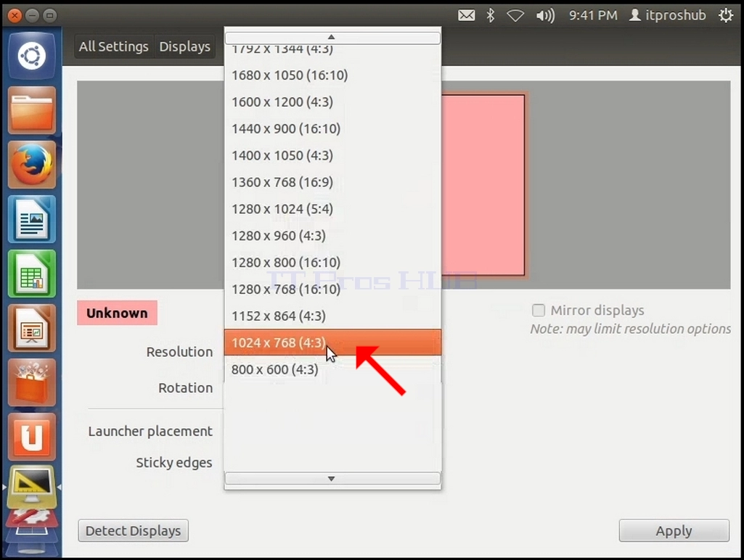Launch LibreOffice Impress presentation
The width and height of the screenshot is (744, 560).
32,328
